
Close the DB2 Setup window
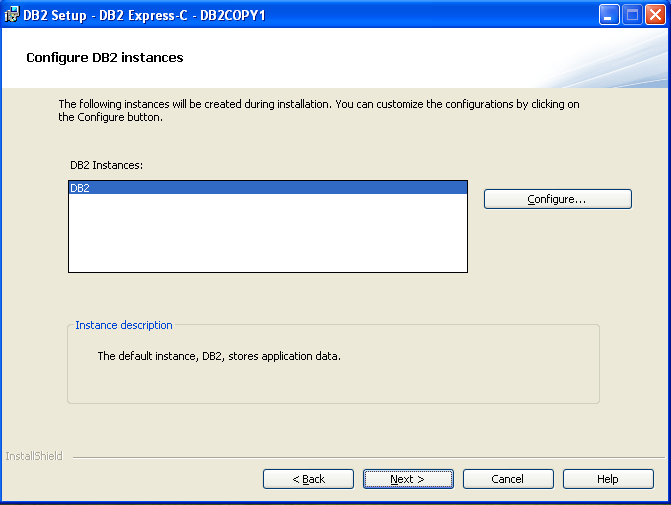(655, 15)
